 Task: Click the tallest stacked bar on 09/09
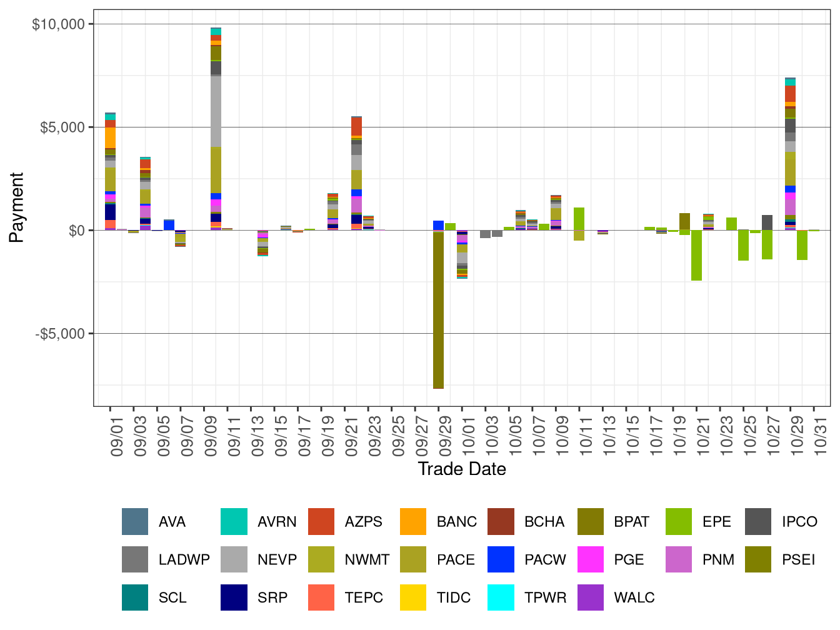[x=216, y=125]
